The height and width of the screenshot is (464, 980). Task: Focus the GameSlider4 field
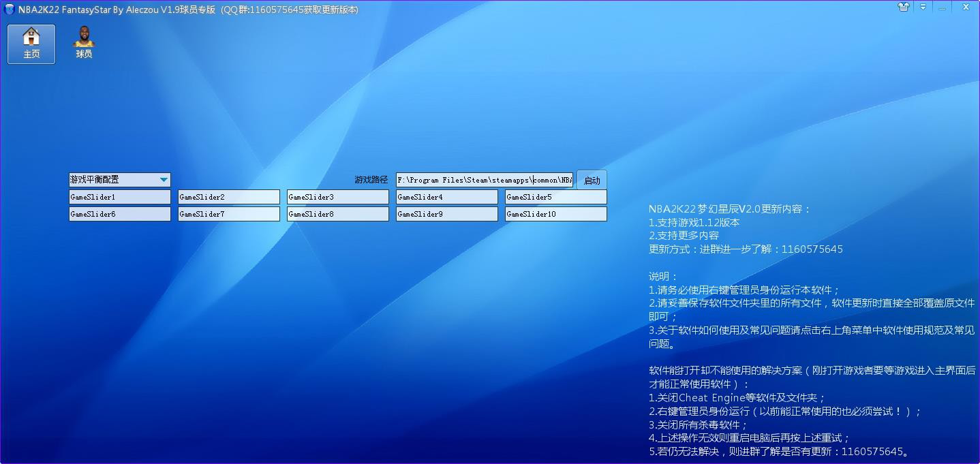[x=446, y=197]
